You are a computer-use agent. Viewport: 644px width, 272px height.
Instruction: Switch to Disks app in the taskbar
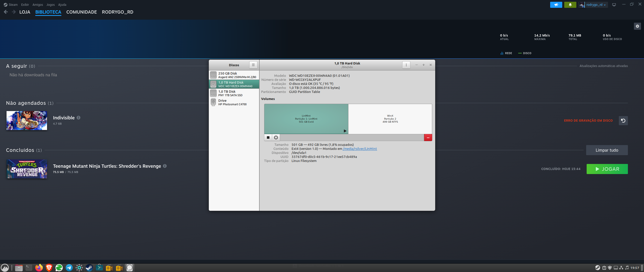click(130, 268)
